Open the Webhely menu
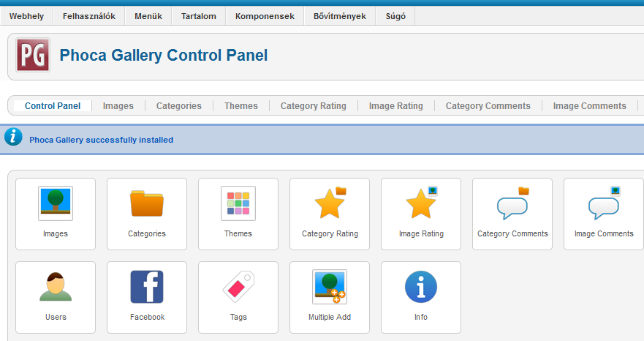Image resolution: width=644 pixels, height=341 pixels. tap(26, 16)
